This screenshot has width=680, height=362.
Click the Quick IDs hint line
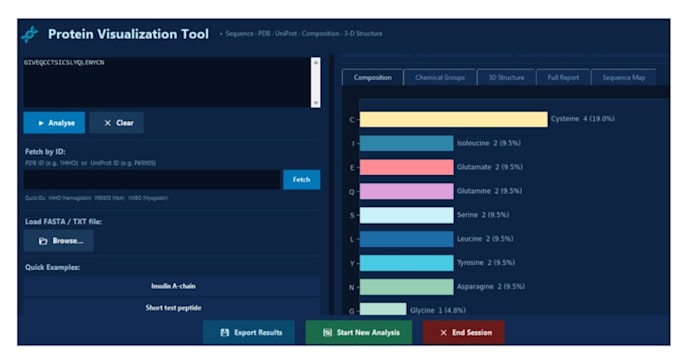(x=96, y=198)
